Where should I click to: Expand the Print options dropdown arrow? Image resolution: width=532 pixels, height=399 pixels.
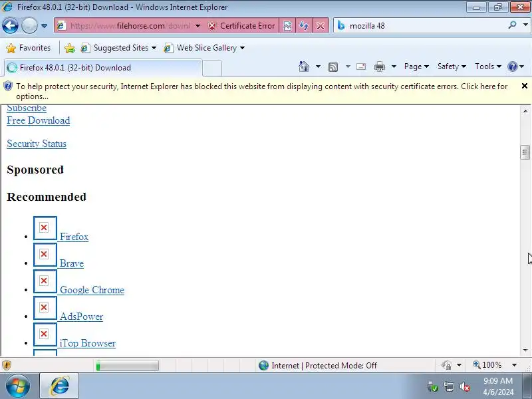(x=394, y=66)
